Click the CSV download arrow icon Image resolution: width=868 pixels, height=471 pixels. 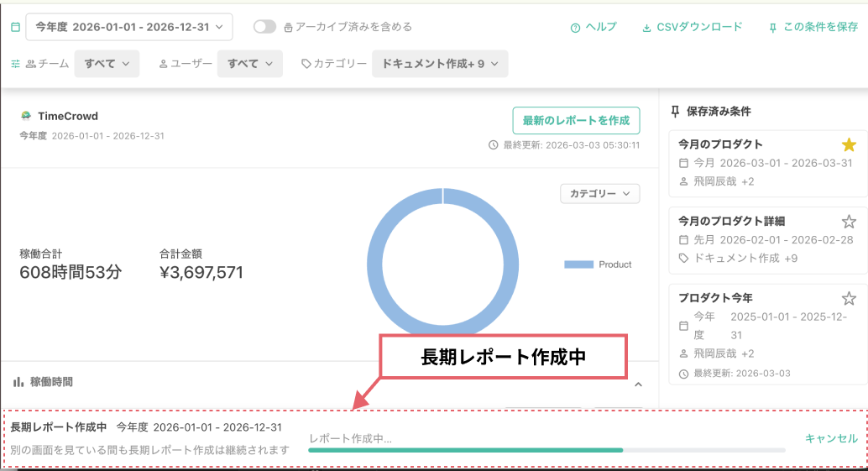pyautogui.click(x=646, y=28)
